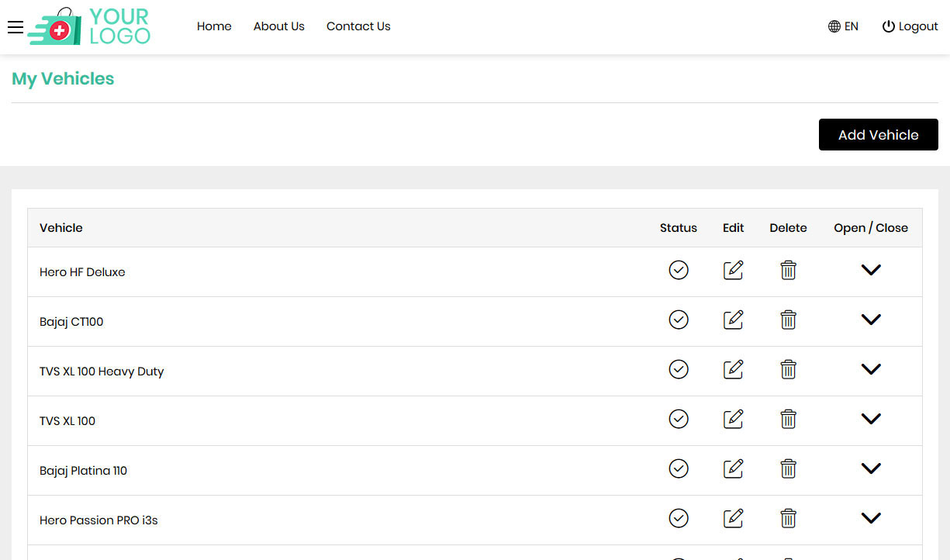Viewport: 950px width, 560px height.
Task: Click the Bajaj CT100 vehicle name
Action: click(x=71, y=322)
